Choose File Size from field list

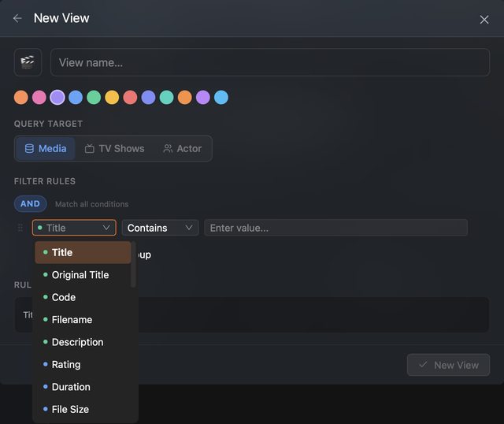click(x=83, y=409)
